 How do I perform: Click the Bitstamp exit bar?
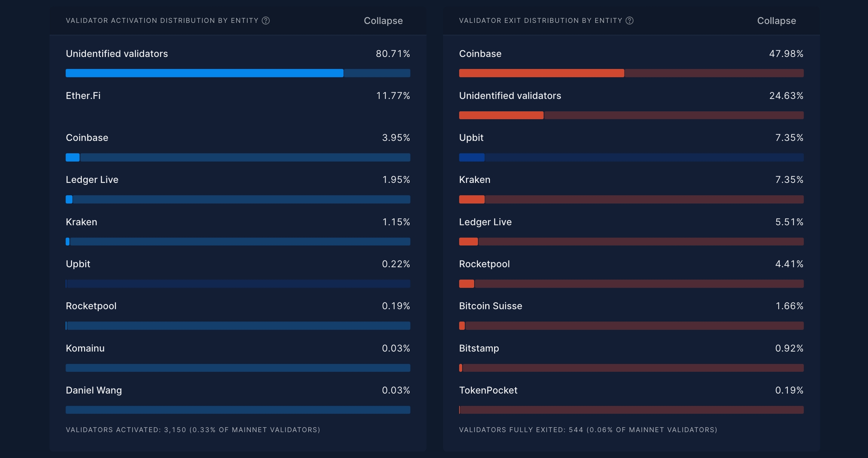point(631,368)
